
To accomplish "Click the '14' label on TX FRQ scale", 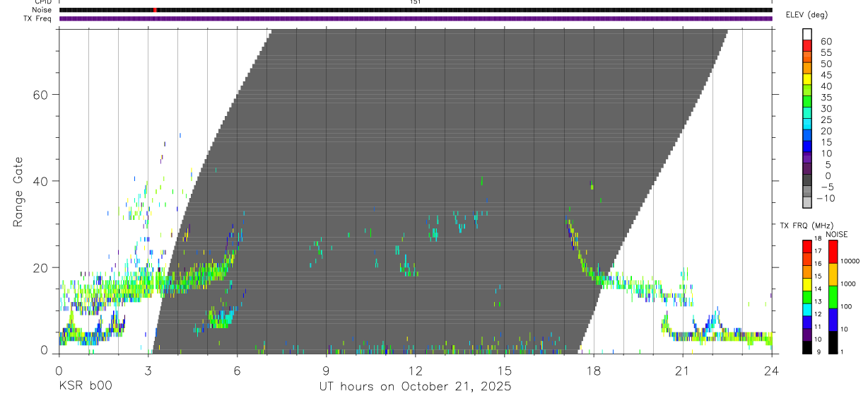I will point(818,289).
